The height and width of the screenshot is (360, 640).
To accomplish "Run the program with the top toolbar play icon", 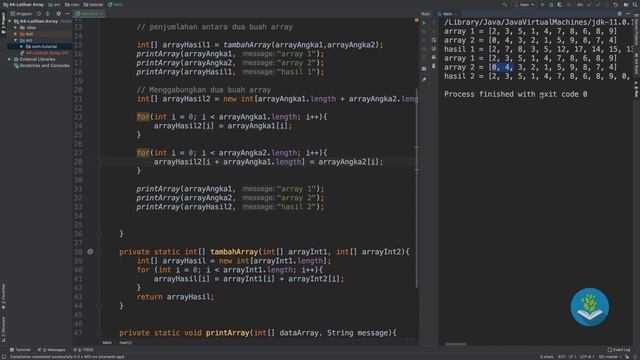I will point(542,4).
